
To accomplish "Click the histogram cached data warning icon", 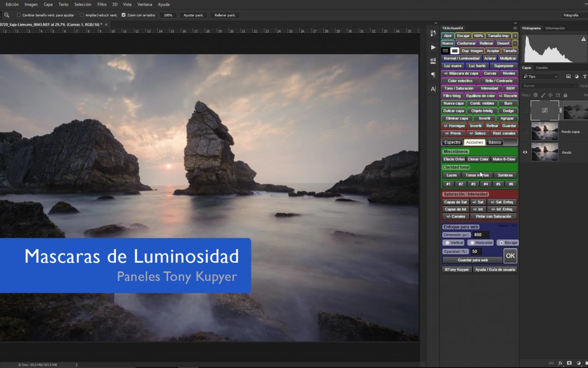I will coord(583,39).
